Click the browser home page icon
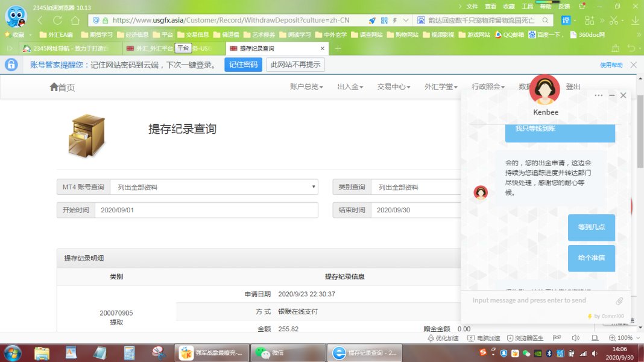 75,20
